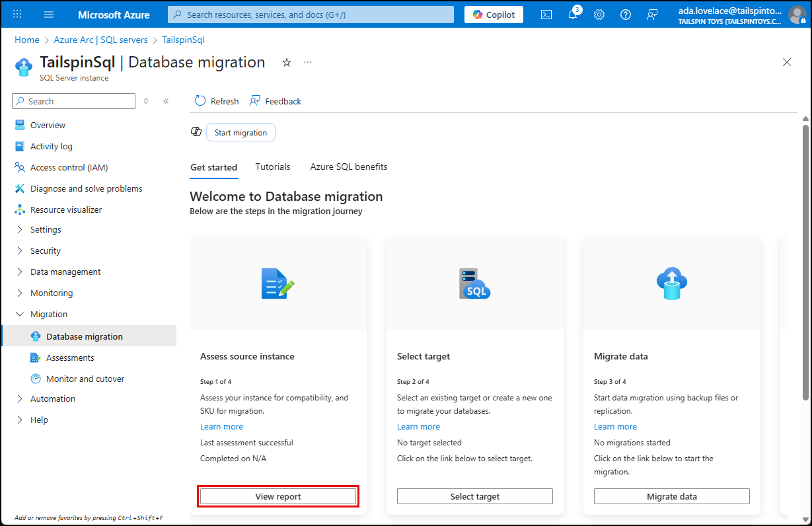The height and width of the screenshot is (526, 812).
Task: Refresh the Database migration page
Action: (x=216, y=100)
